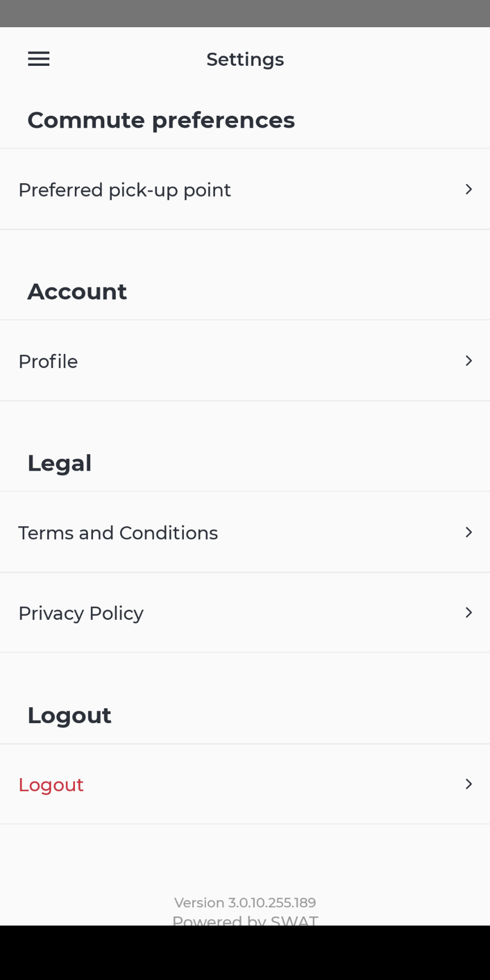The width and height of the screenshot is (490, 980).
Task: Tap the gray status bar at top
Action: 245,14
